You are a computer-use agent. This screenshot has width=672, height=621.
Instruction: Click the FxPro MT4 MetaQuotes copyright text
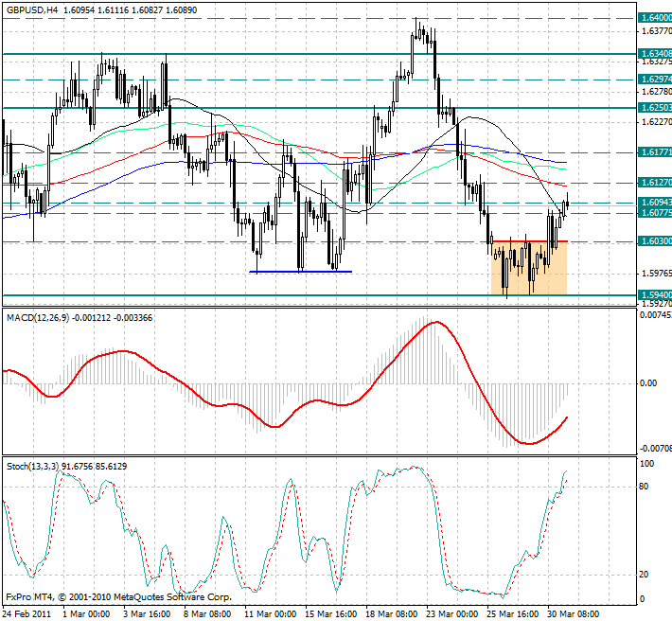click(118, 597)
